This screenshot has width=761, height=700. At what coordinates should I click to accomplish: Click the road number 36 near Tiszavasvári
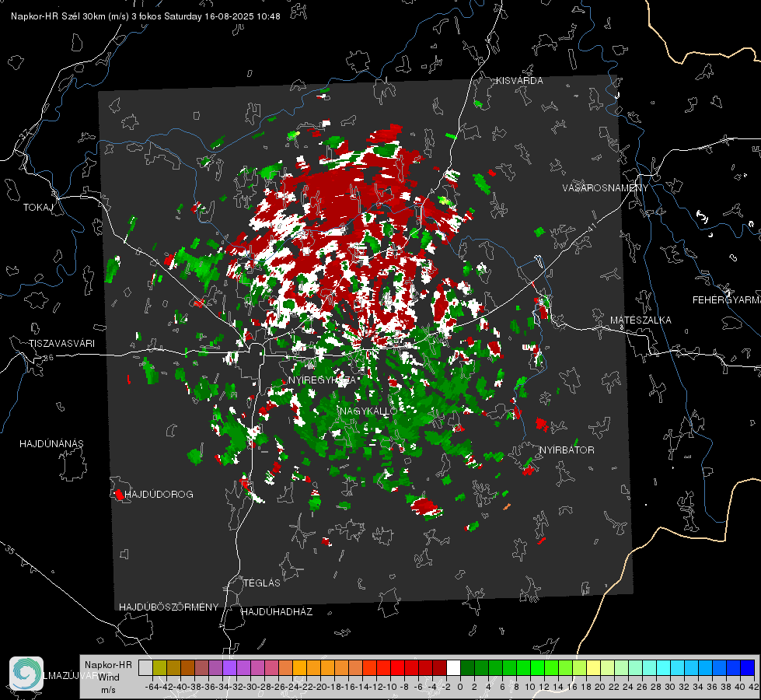[x=48, y=358]
